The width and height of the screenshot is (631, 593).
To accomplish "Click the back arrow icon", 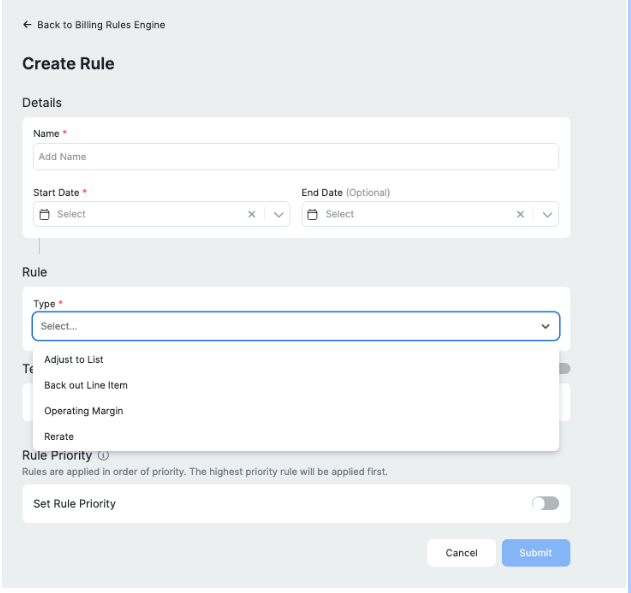I will click(27, 25).
